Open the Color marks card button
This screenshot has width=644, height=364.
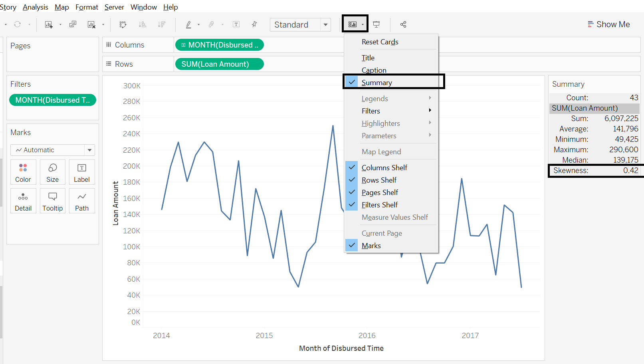coord(23,172)
